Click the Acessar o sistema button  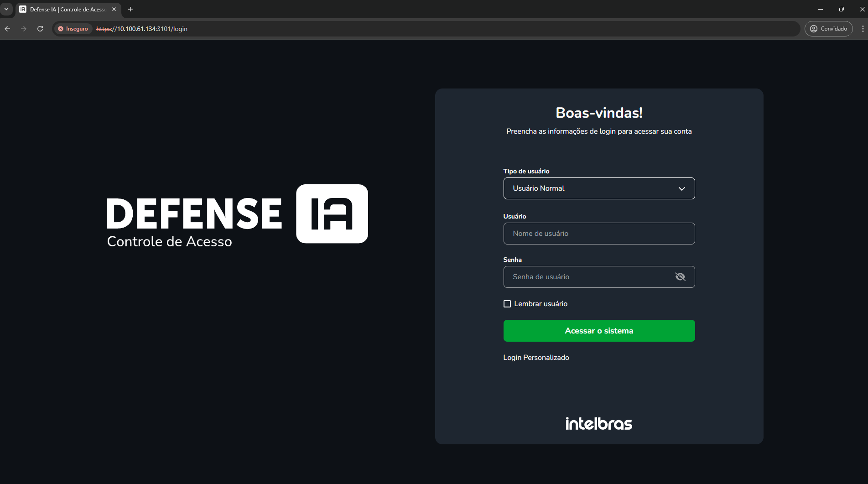tap(599, 331)
